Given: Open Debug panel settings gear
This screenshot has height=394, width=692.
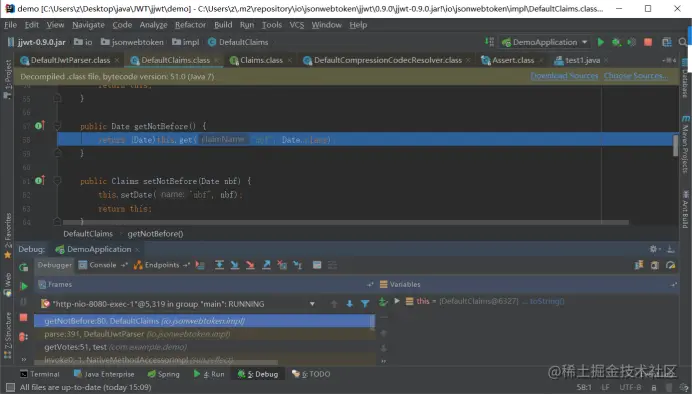Looking at the screenshot, I should pyautogui.click(x=653, y=249).
